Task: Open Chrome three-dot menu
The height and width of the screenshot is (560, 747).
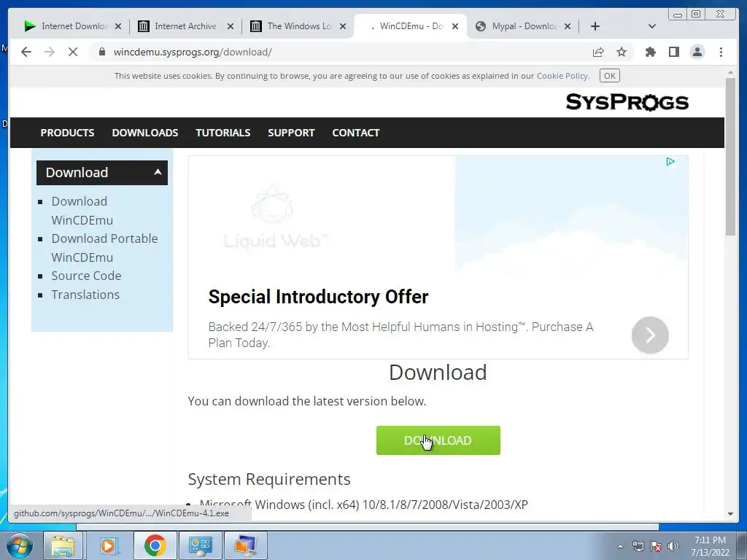Action: pos(721,52)
